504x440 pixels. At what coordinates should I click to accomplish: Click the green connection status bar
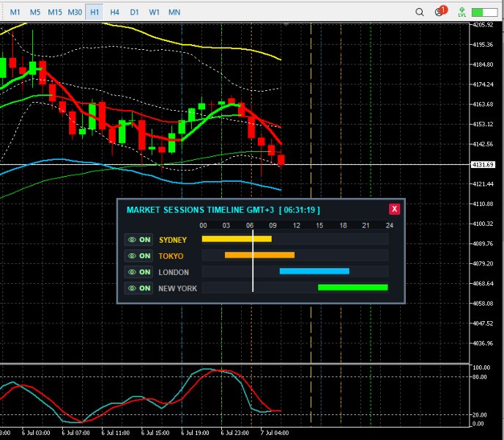pyautogui.click(x=484, y=12)
